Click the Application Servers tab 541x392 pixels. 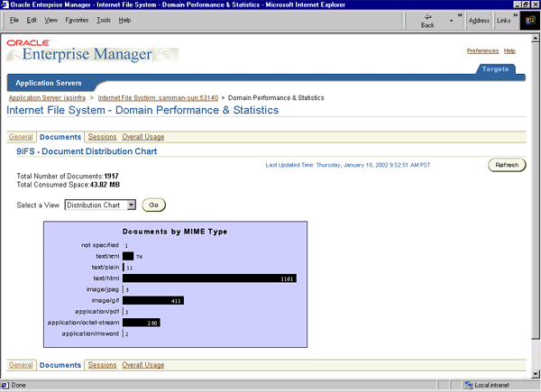[x=49, y=83]
